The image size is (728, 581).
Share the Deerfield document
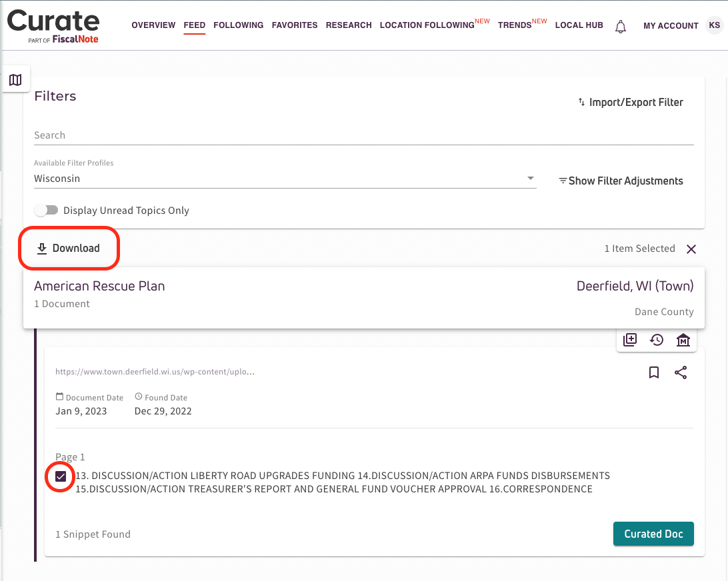coord(681,372)
